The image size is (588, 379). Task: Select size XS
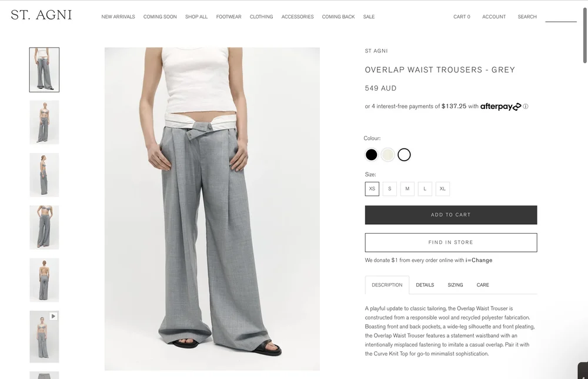pos(372,189)
